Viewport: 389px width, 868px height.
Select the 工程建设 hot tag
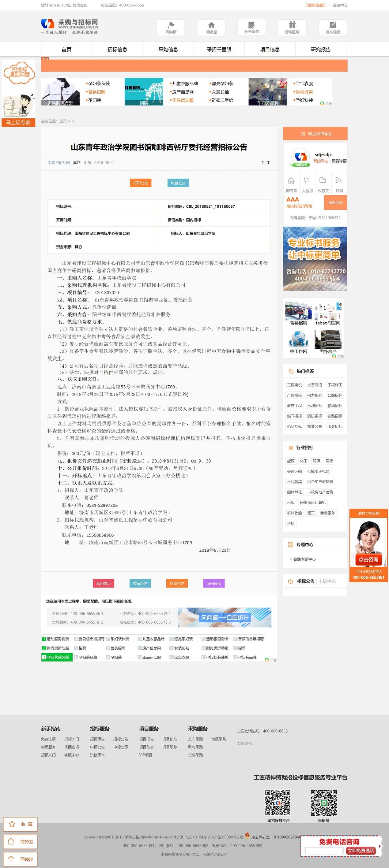(x=294, y=385)
